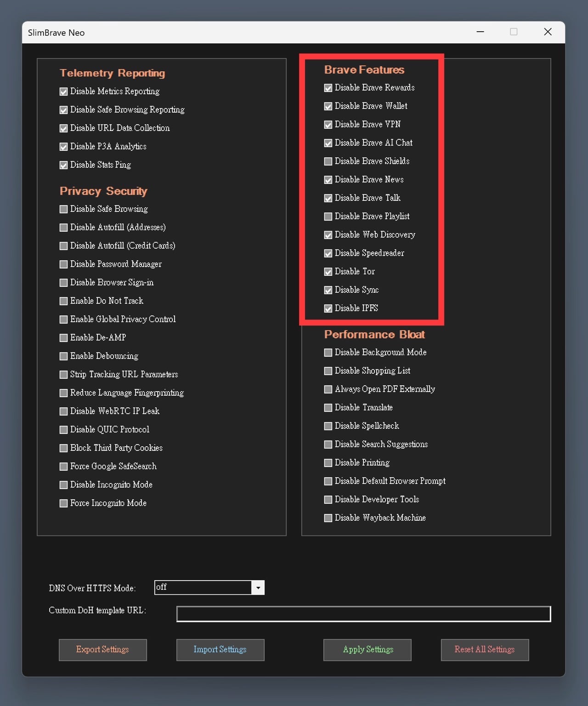The height and width of the screenshot is (706, 588).
Task: Check Disable Background Mode option
Action: point(328,353)
